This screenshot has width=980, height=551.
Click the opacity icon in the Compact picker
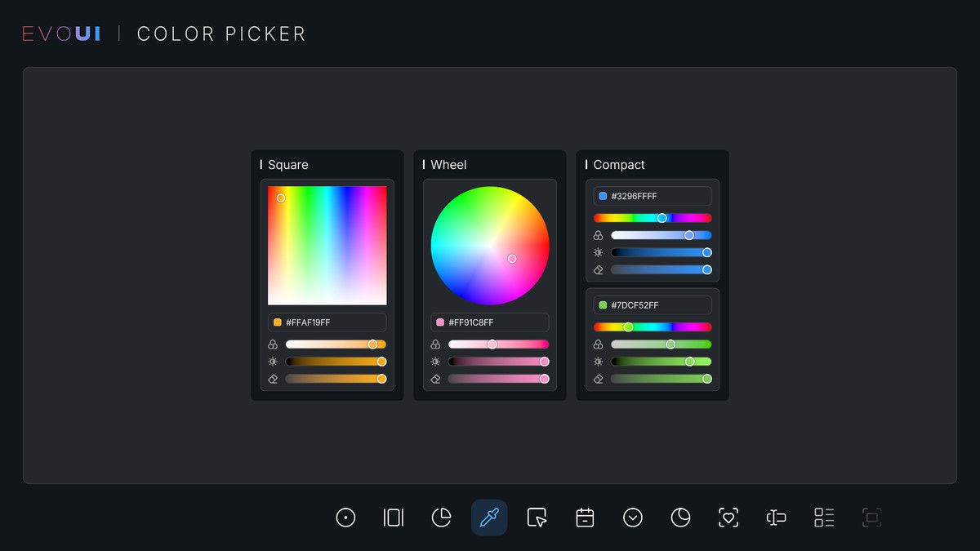[x=598, y=269]
